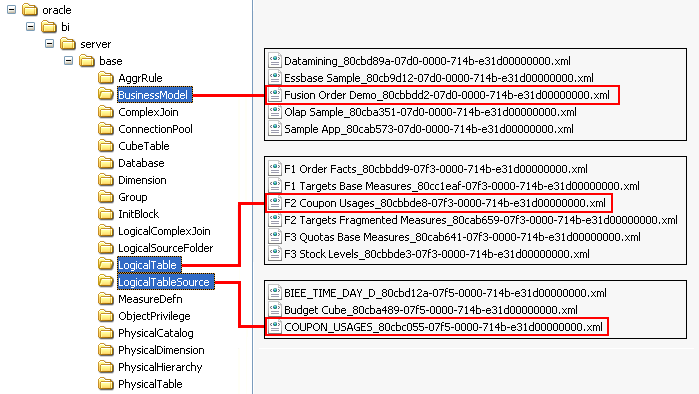
Task: Click the XML icon of Olap Sample file
Action: coord(275,112)
